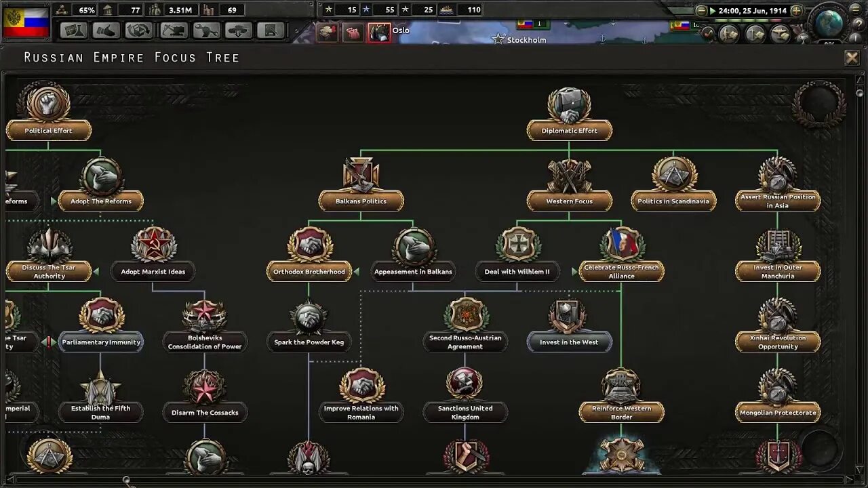This screenshot has height=488, width=868.
Task: Click the Oslo label on the map
Action: coord(401,30)
